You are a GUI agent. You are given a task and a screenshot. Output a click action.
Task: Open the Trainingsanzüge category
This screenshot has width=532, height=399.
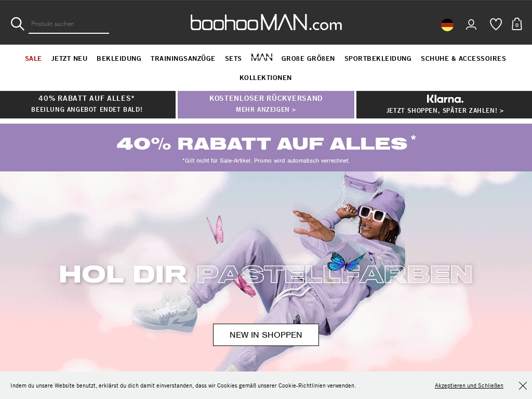(183, 58)
